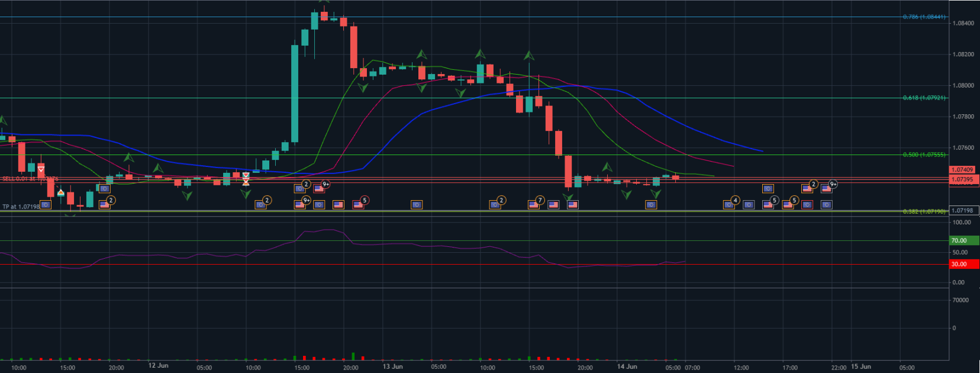This screenshot has width=980, height=373.
Task: Select the TP at 1.07198 label
Action: tap(21, 207)
